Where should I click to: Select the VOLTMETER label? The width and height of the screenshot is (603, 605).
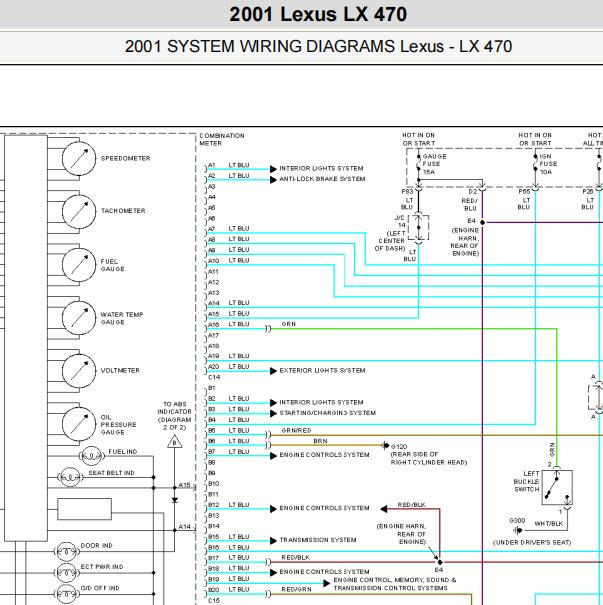point(120,370)
